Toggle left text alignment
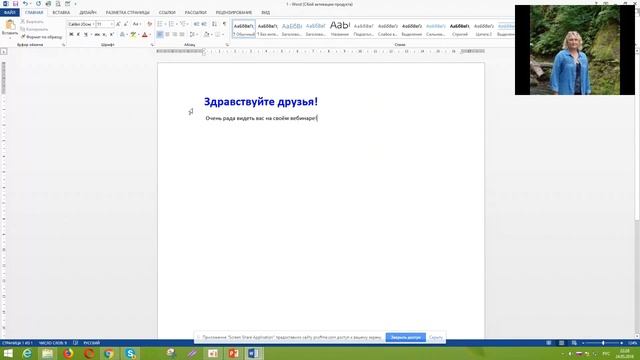 (x=160, y=35)
